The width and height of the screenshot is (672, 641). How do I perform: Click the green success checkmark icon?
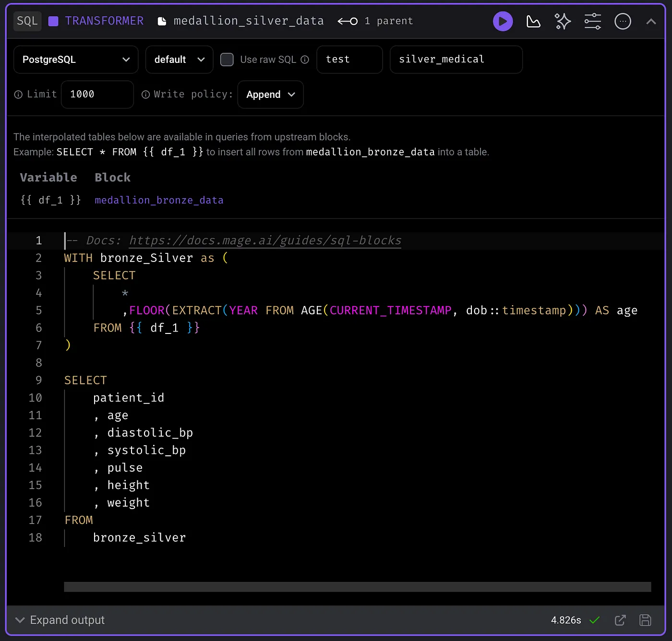click(594, 620)
